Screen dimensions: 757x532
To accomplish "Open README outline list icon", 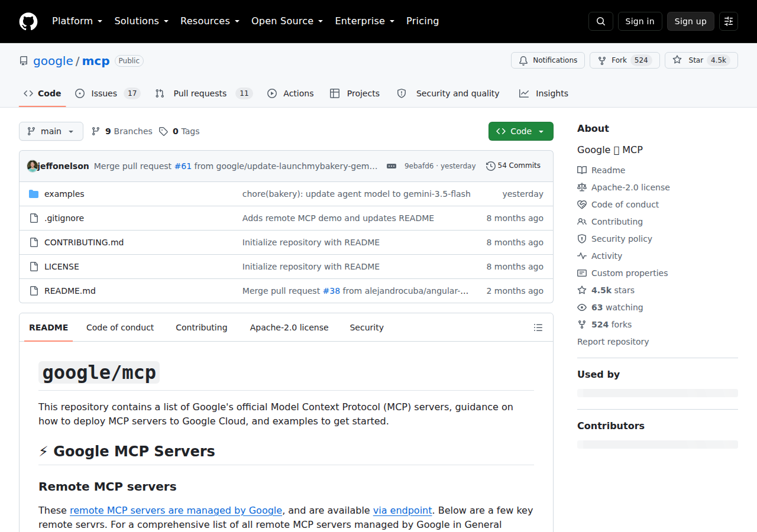I will point(538,327).
